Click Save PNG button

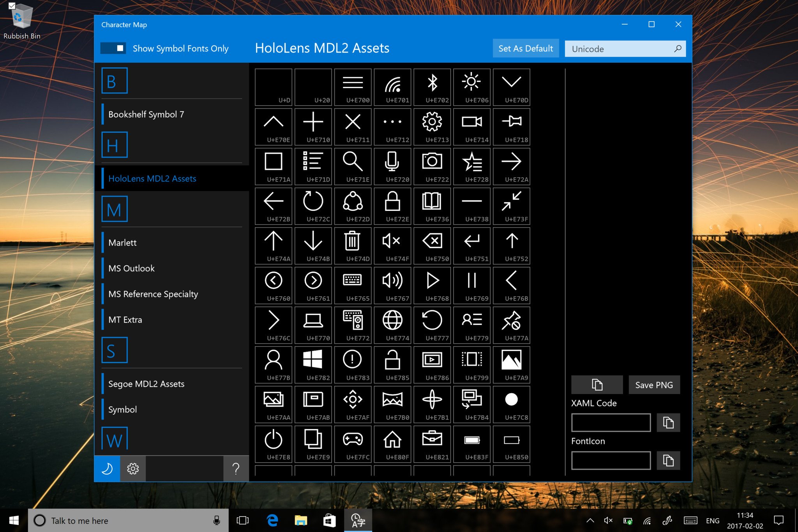[x=654, y=385]
